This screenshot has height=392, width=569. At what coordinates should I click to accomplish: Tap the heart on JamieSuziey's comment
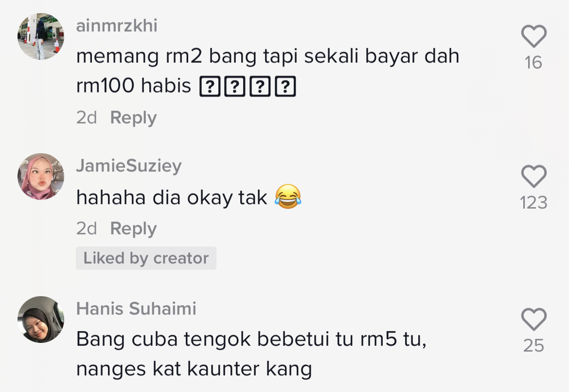coord(533,176)
